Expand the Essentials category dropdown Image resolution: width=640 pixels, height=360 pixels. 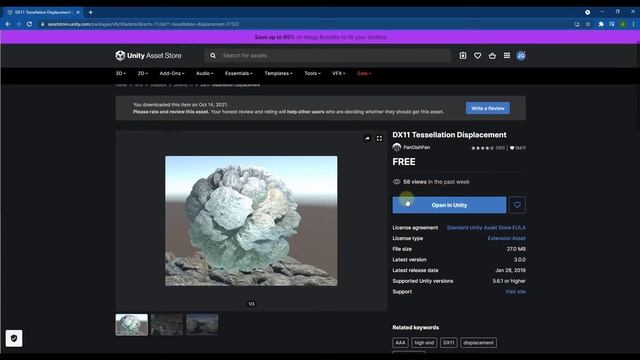pyautogui.click(x=239, y=73)
